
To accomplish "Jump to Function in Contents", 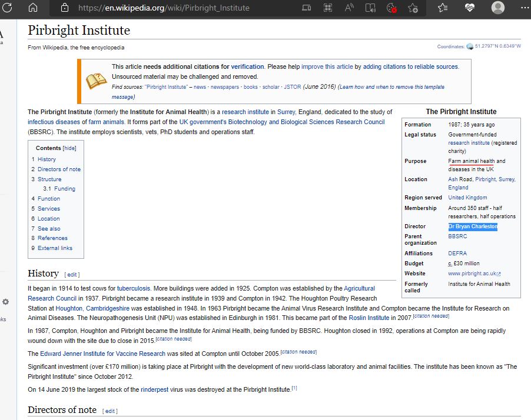I will click(49, 199).
